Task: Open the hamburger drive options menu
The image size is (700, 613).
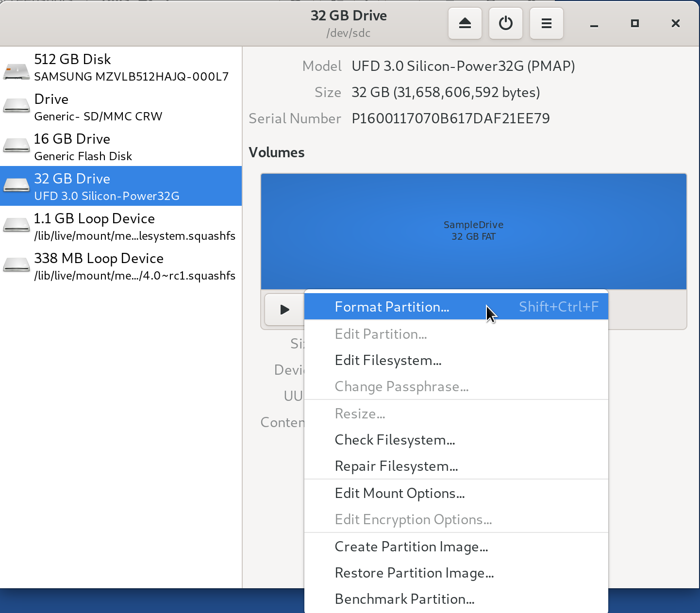Action: click(x=546, y=23)
